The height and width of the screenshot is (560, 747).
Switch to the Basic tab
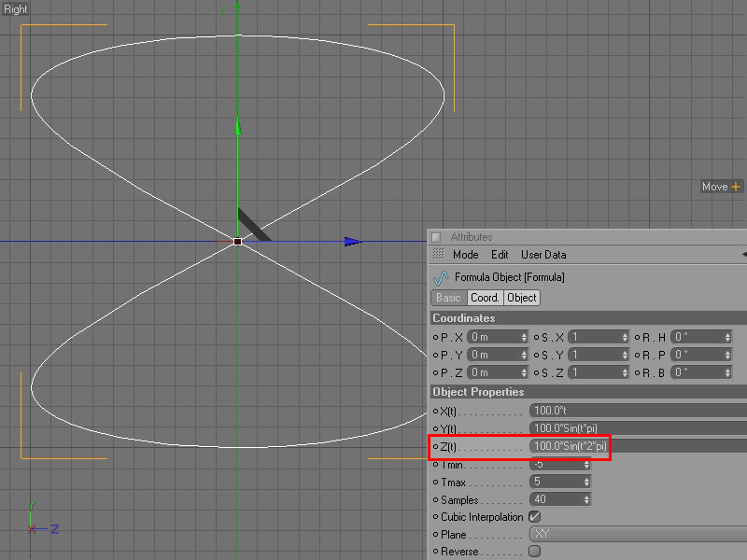tap(448, 298)
